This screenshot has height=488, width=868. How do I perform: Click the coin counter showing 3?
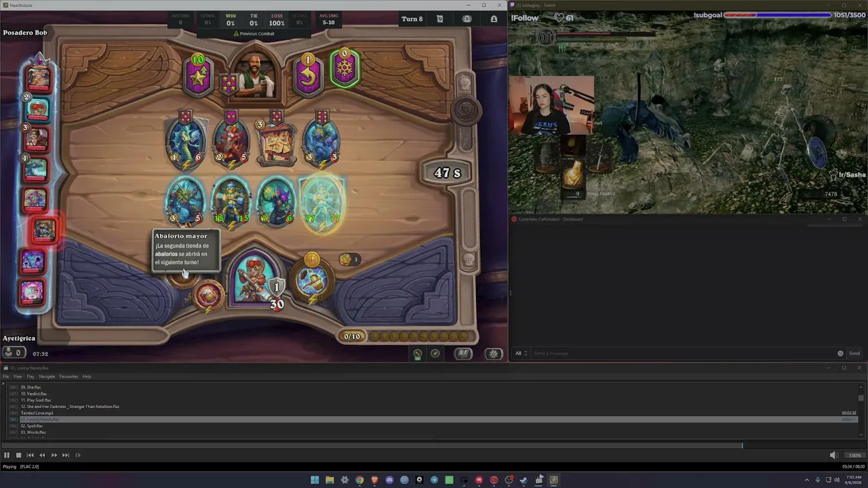coord(349,260)
